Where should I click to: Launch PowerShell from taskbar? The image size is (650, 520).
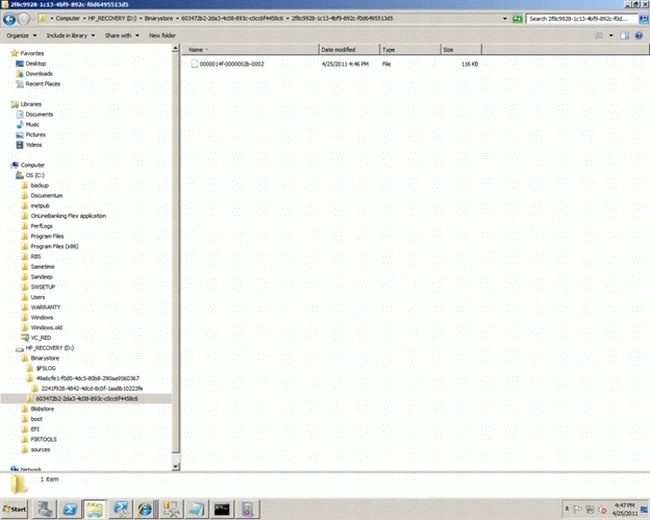click(70, 509)
